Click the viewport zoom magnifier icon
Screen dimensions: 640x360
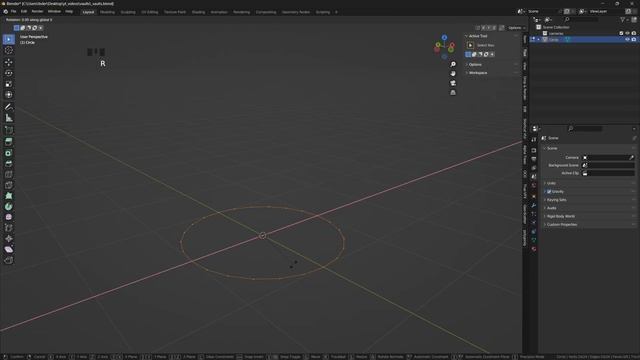[453, 64]
